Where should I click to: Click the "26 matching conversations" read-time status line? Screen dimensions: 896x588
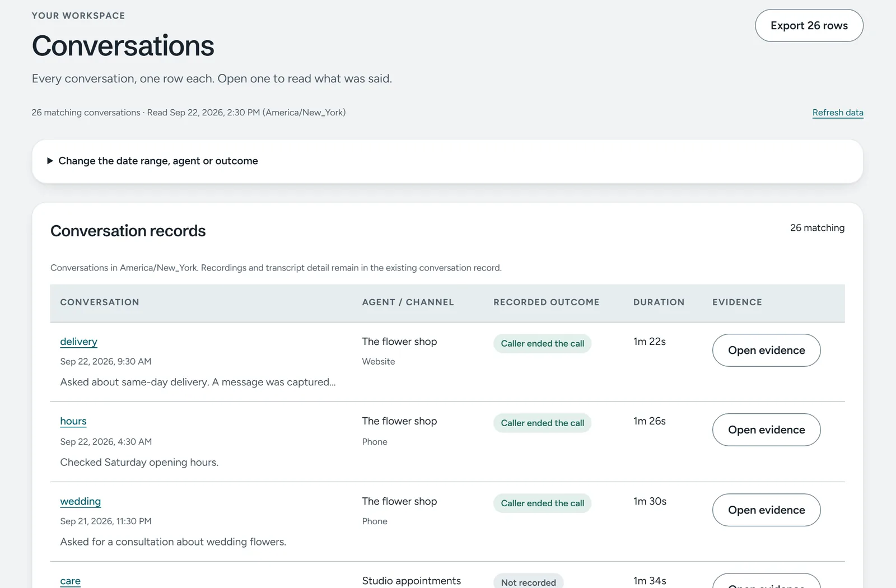(189, 113)
